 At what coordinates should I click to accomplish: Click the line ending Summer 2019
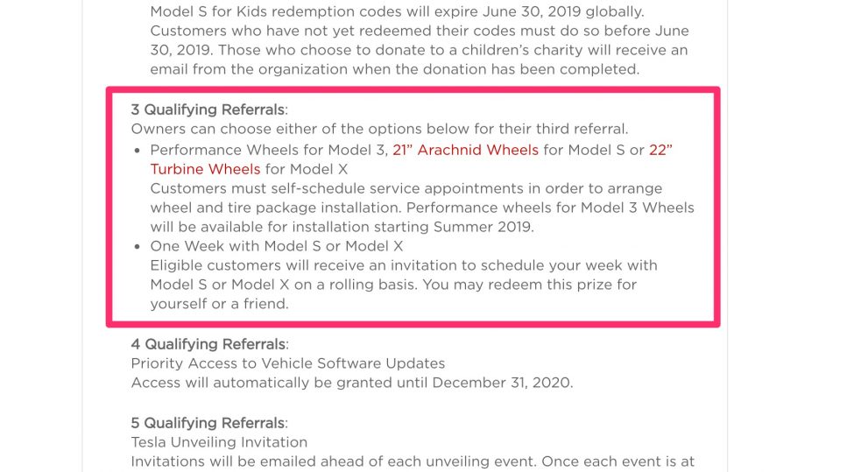342,227
